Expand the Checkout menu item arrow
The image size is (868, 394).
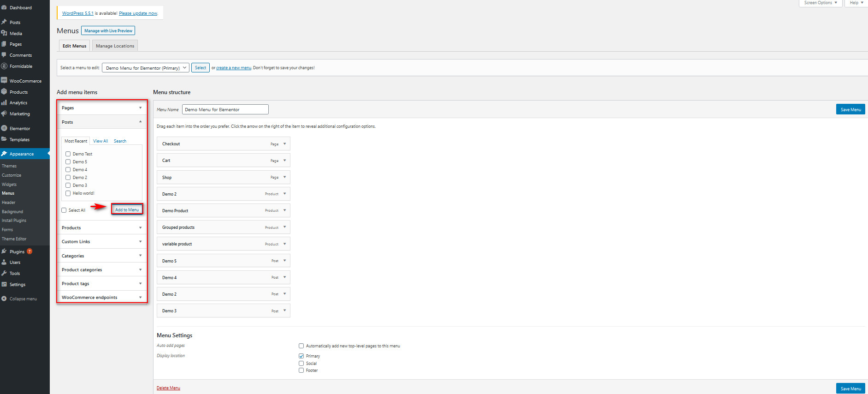click(x=284, y=144)
